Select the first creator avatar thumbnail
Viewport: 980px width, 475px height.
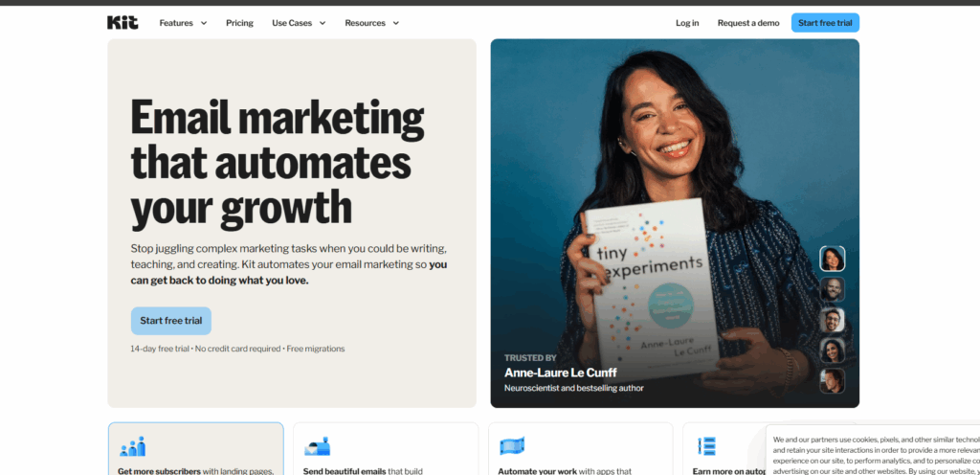(832, 259)
